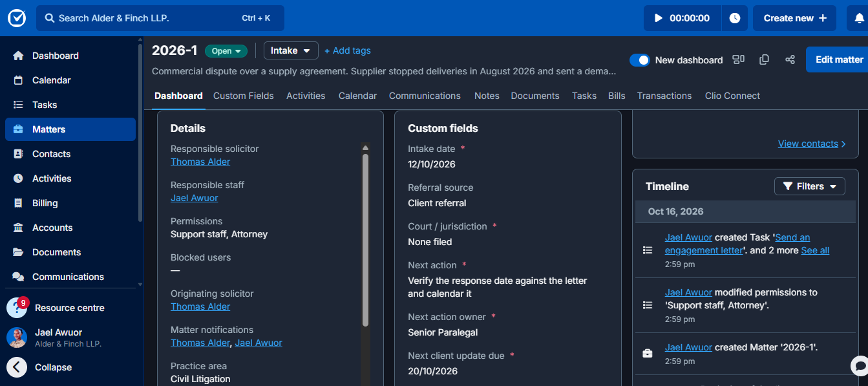Click the Calendar icon in sidebar
The height and width of the screenshot is (386, 868).
[18, 80]
